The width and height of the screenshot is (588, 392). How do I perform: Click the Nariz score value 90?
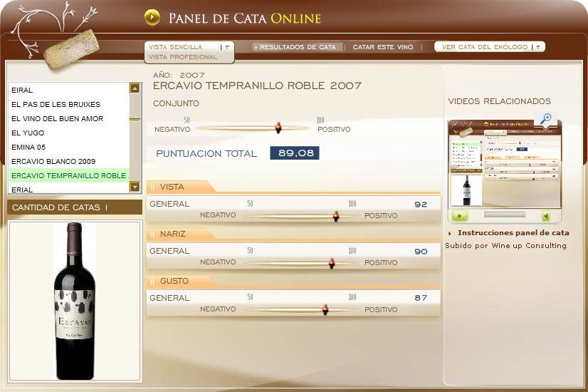(x=421, y=251)
